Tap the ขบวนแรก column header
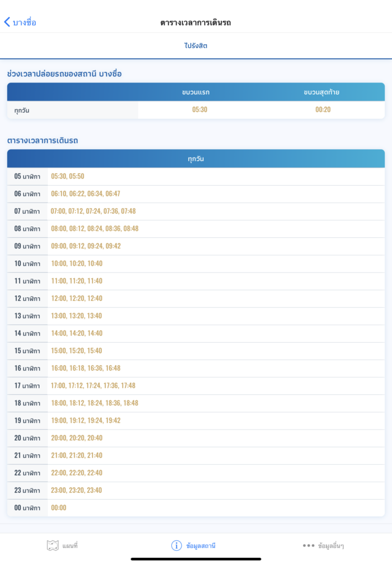The image size is (392, 564). coord(195,92)
